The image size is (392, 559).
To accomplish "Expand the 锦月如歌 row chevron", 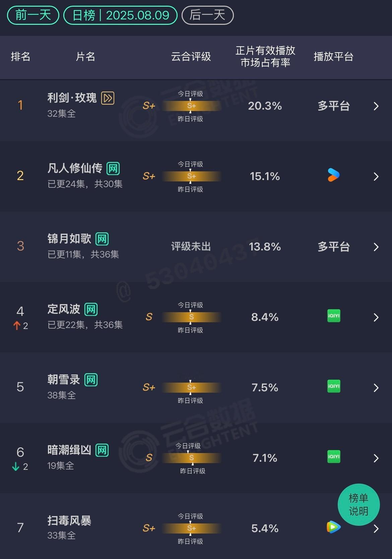I will (376, 247).
